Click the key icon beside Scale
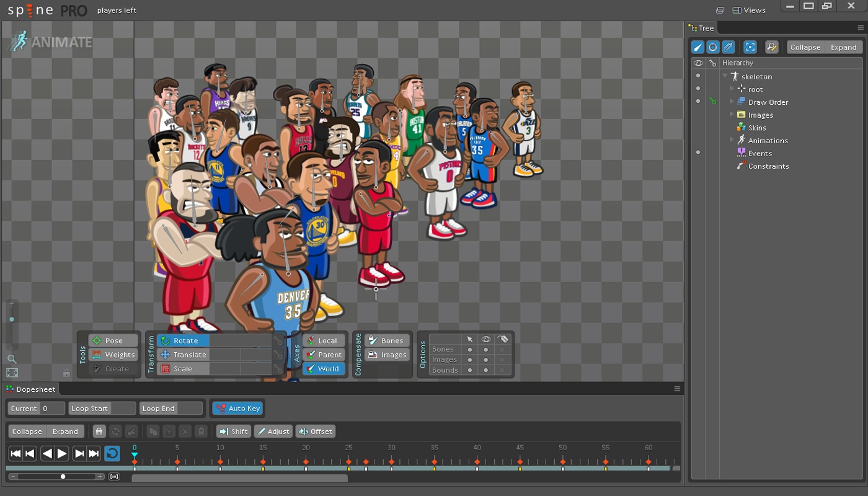This screenshot has width=868, height=496. click(278, 368)
